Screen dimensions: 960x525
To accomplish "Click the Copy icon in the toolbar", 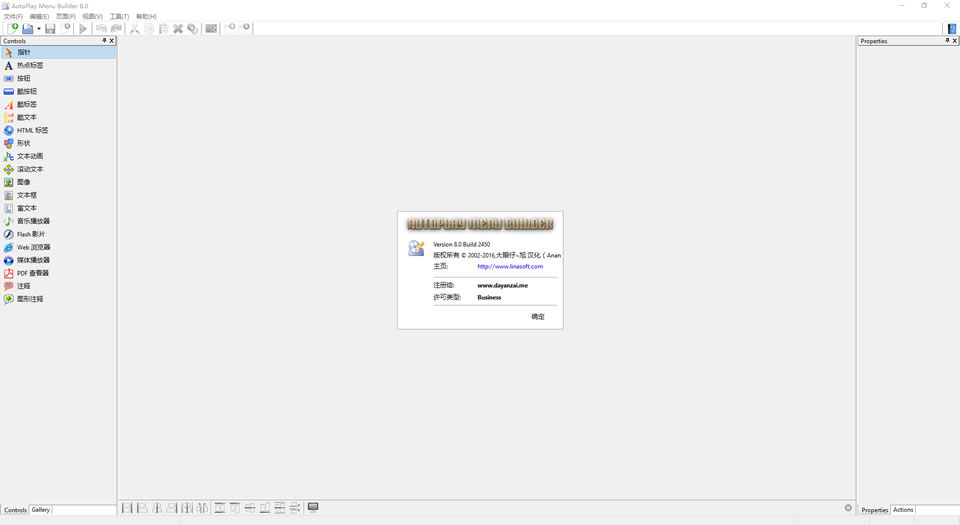I will pyautogui.click(x=149, y=28).
